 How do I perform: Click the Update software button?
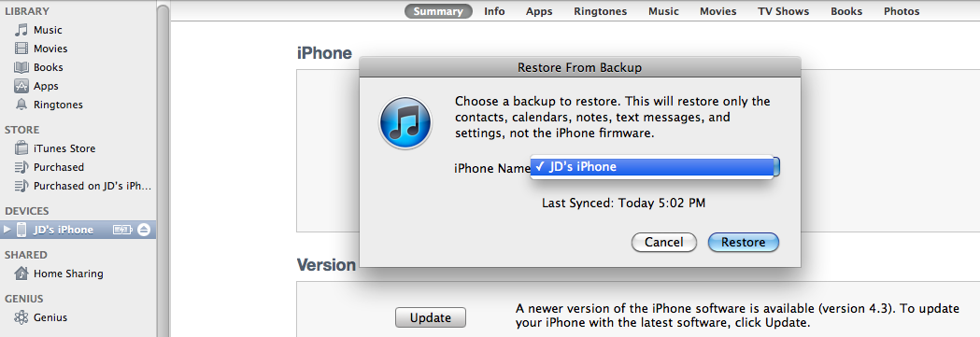tap(431, 317)
